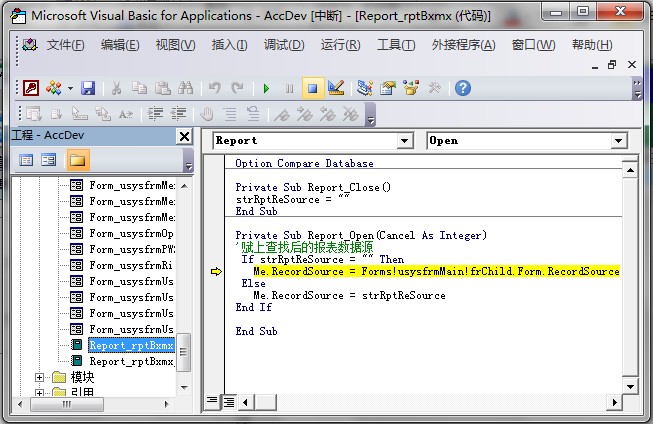Open the 视图(V) menu
This screenshot has height=424, width=653.
(175, 45)
